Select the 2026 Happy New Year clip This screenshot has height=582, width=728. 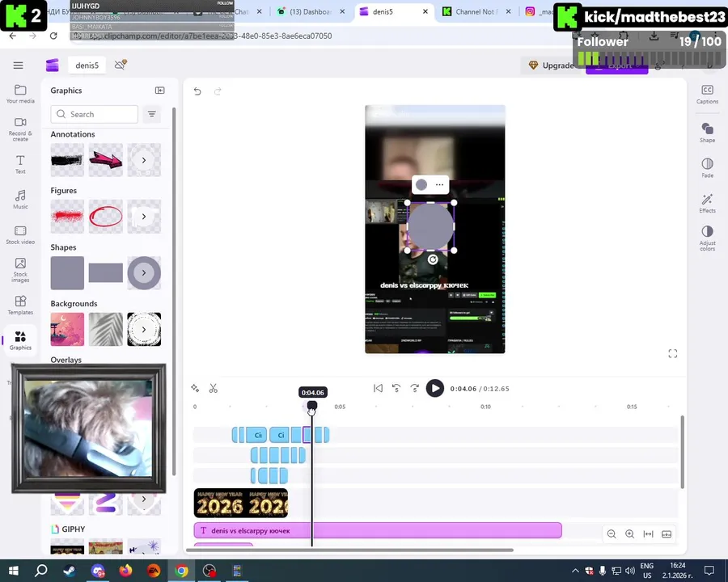pyautogui.click(x=240, y=503)
